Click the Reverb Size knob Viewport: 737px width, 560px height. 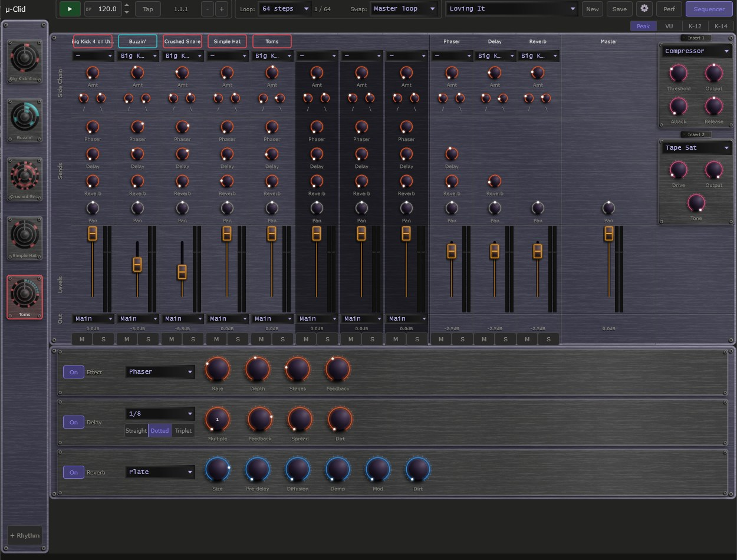click(x=218, y=470)
